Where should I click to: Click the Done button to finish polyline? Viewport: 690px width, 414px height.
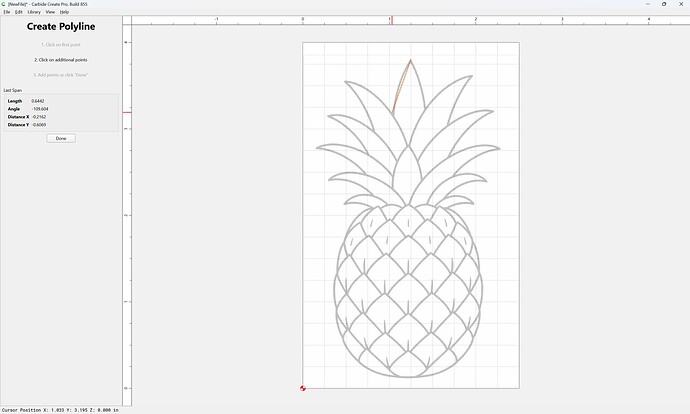[x=61, y=138]
